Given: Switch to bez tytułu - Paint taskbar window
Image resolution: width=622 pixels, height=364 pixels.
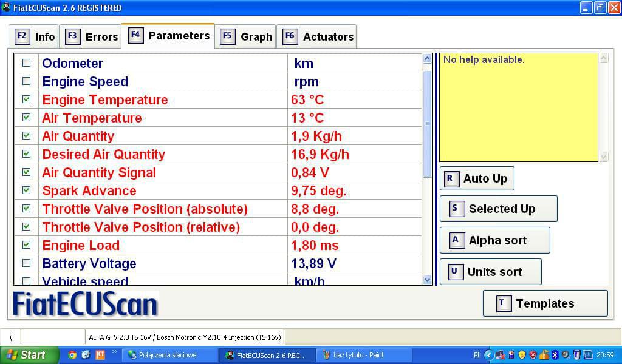Looking at the screenshot, I should tap(364, 355).
